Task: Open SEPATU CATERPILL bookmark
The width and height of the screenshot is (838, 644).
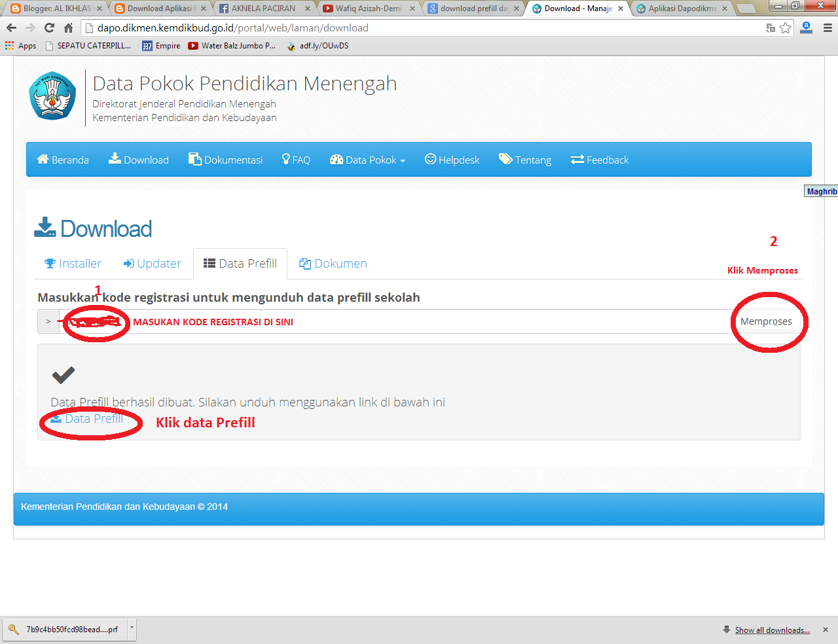Action: coord(88,46)
